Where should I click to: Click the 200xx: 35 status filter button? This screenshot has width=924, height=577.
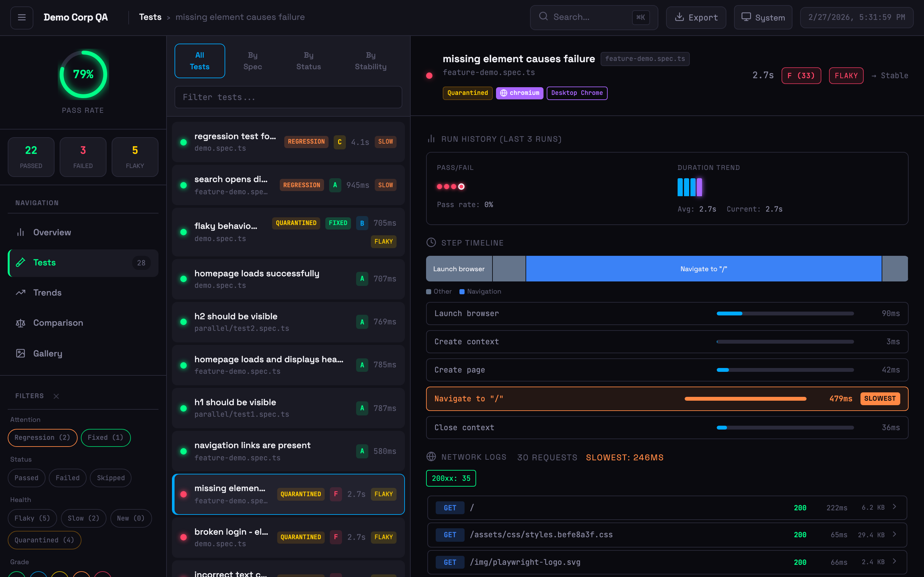pos(451,478)
